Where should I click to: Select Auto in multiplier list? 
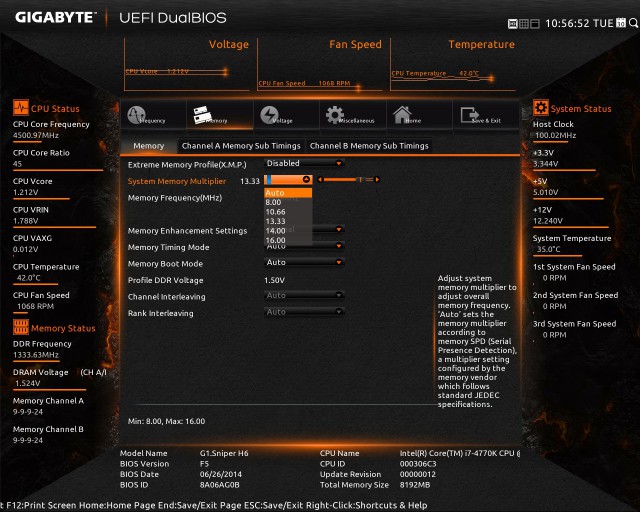(x=288, y=193)
